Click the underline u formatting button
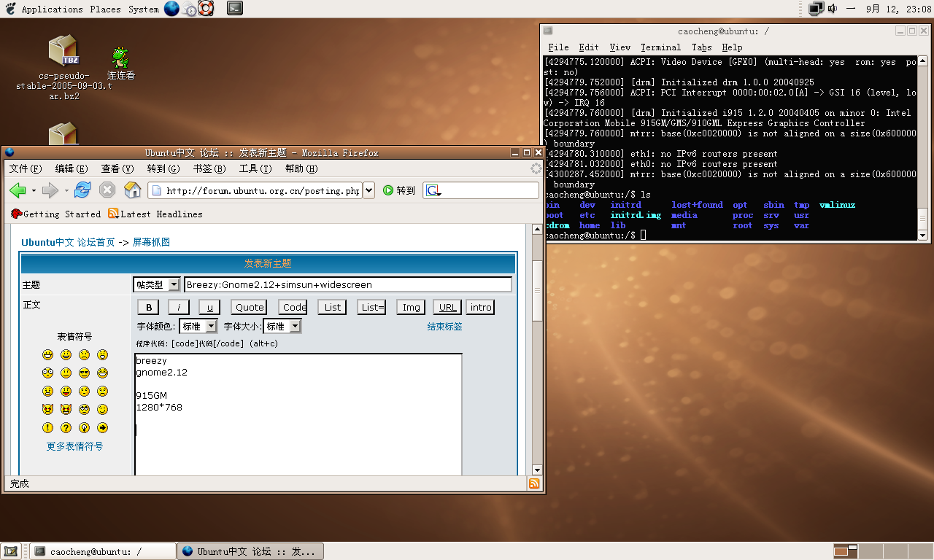Screen dimensions: 934x560 209,307
